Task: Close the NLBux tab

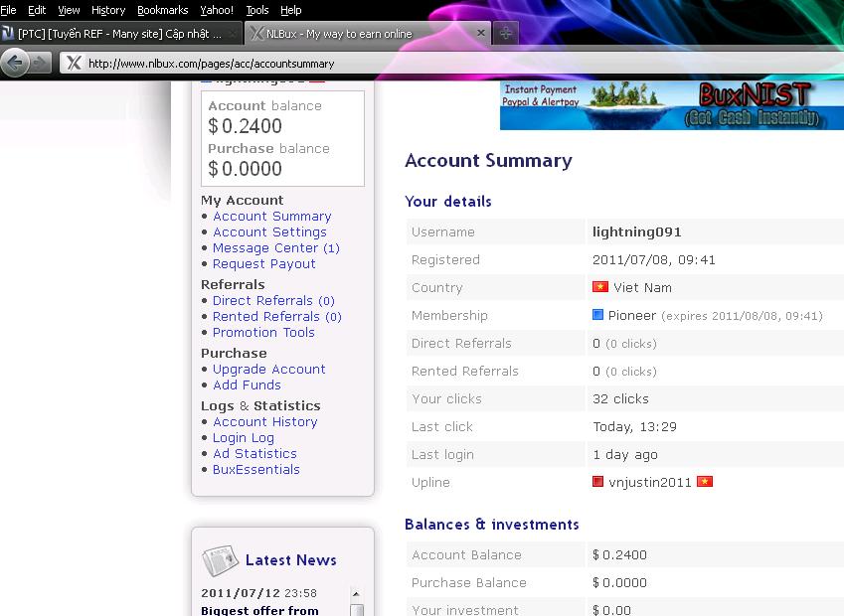Action: click(x=481, y=34)
